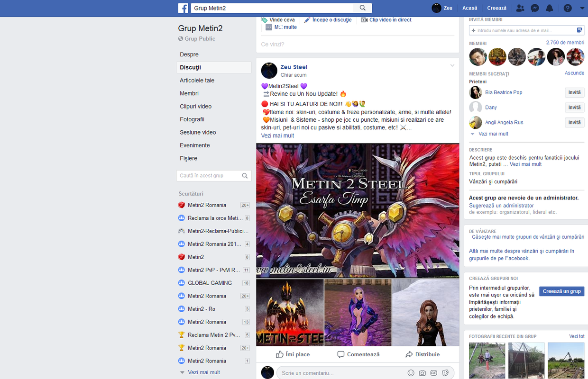Open Zeu profile avatar in top bar

436,8
